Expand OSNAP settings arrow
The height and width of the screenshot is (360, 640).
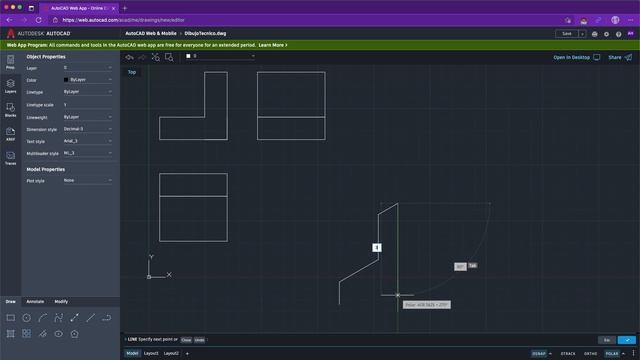coord(550,353)
